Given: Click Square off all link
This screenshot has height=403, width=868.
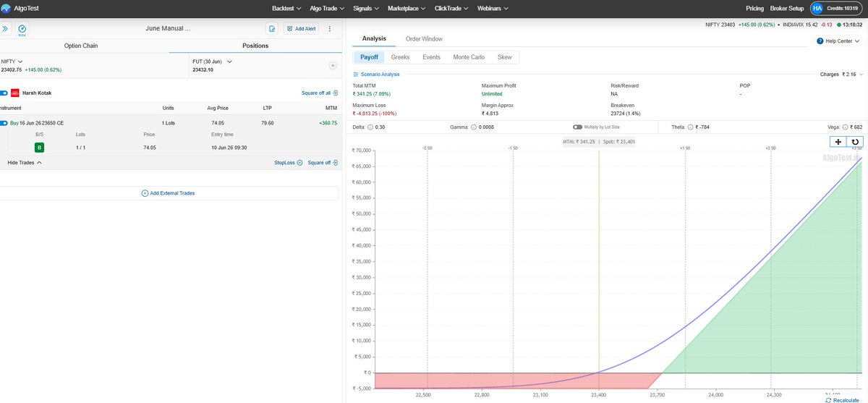Looking at the screenshot, I should (320, 93).
